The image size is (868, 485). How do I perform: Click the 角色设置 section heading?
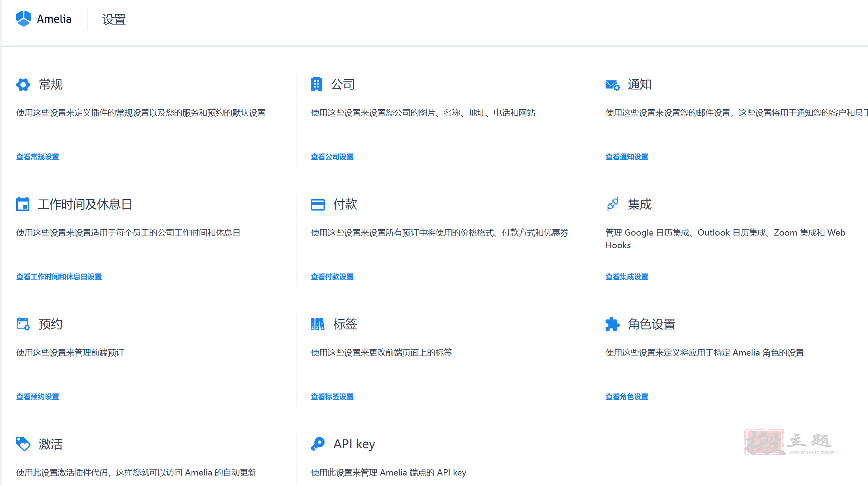pos(651,324)
